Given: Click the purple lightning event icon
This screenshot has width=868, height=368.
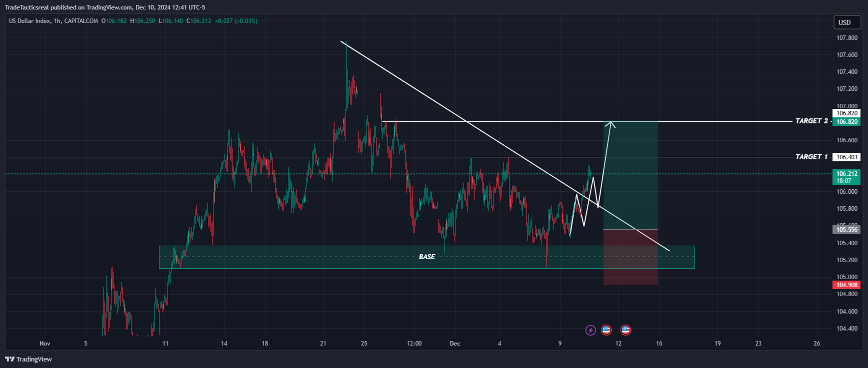Looking at the screenshot, I should pos(590,330).
